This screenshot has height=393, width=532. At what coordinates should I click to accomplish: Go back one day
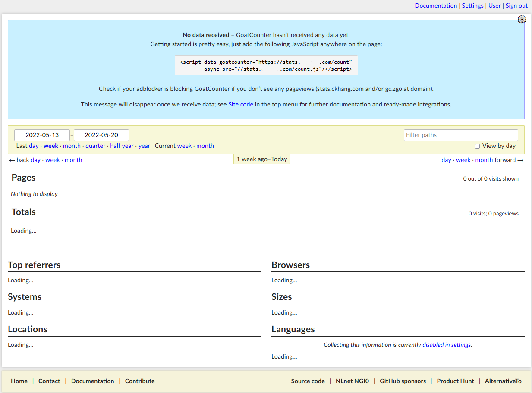click(35, 160)
